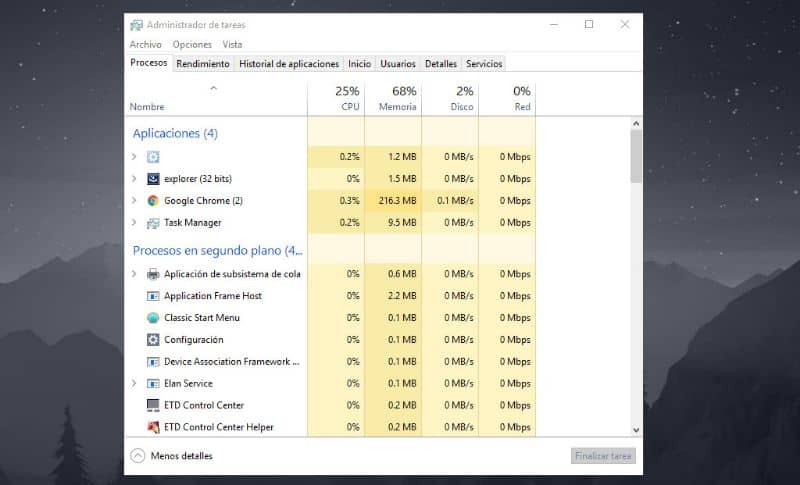This screenshot has height=485, width=800.
Task: Click the ETD Control Center Helper icon
Action: [153, 427]
